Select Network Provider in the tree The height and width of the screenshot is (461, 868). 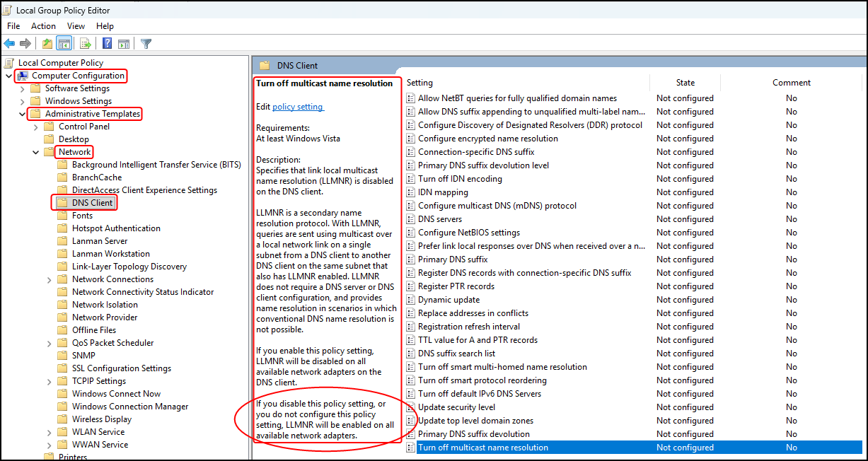click(105, 317)
